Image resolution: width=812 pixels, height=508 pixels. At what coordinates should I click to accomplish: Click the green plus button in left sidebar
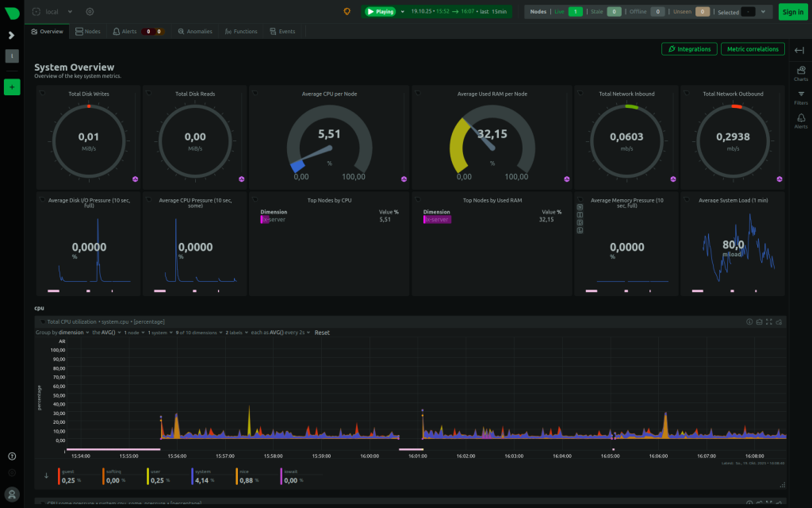click(12, 87)
